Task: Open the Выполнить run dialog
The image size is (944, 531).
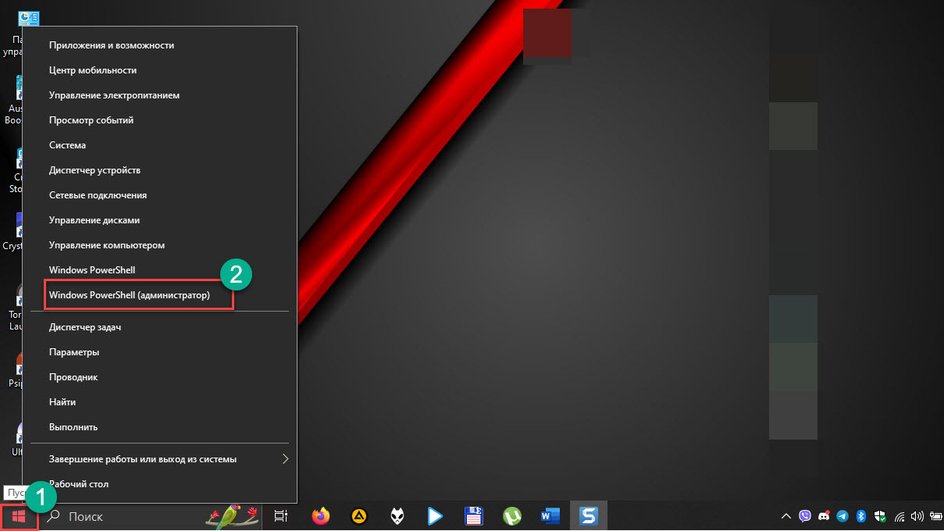Action: pyautogui.click(x=160, y=427)
